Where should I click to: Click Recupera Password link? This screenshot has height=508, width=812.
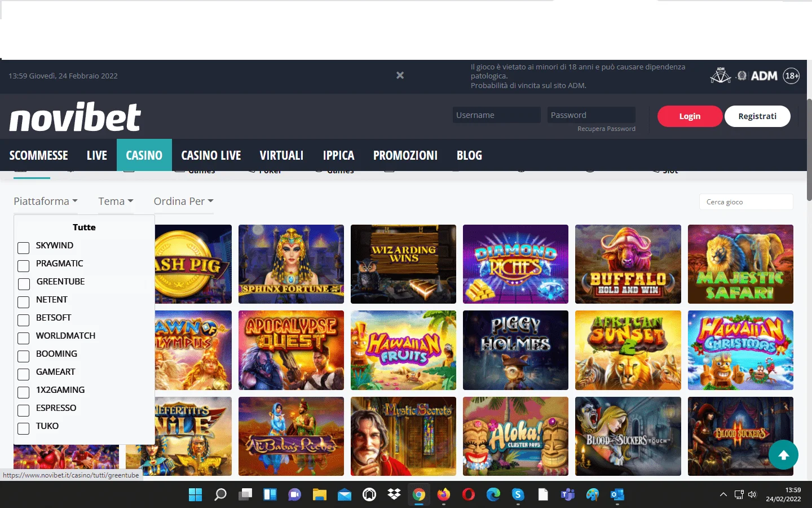(606, 129)
